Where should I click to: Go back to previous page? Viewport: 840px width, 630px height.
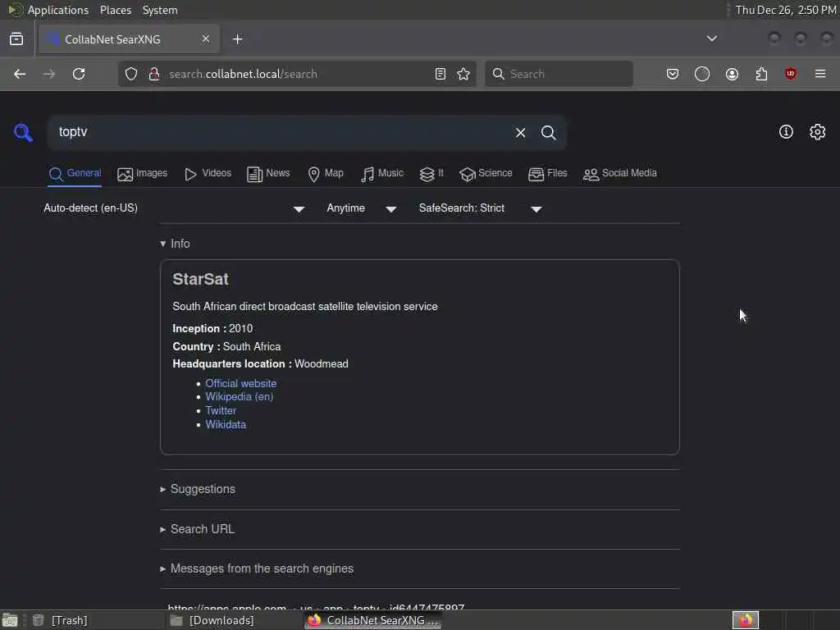[x=20, y=74]
